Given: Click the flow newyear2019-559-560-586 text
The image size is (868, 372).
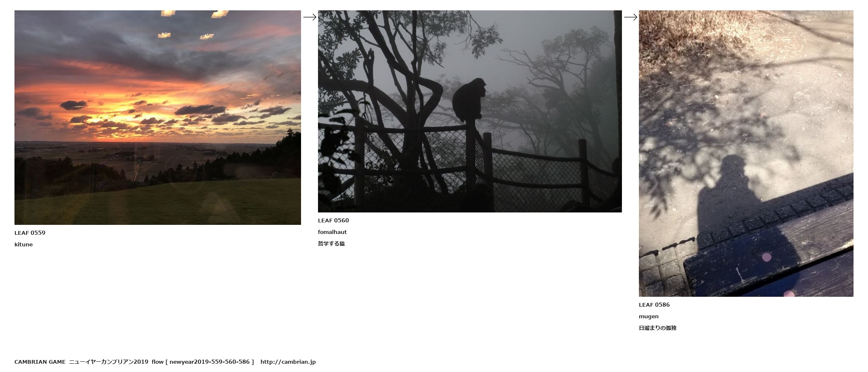Looking at the screenshot, I should click(x=203, y=362).
